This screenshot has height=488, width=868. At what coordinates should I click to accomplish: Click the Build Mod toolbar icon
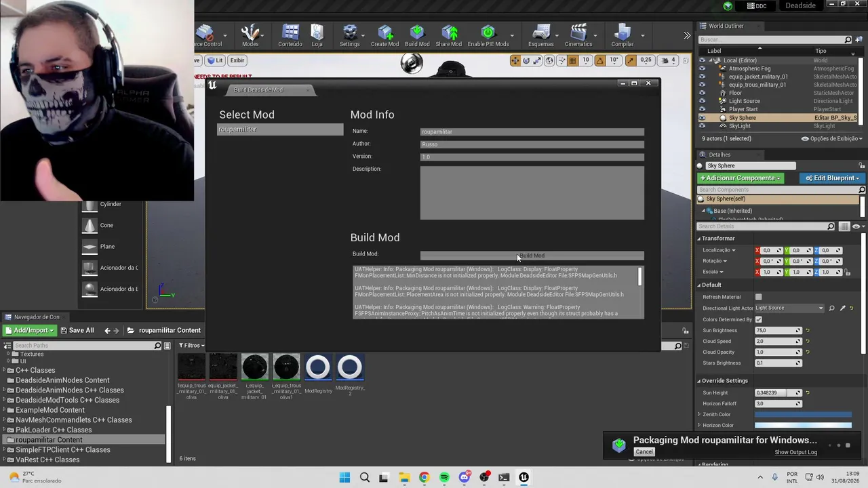click(417, 36)
